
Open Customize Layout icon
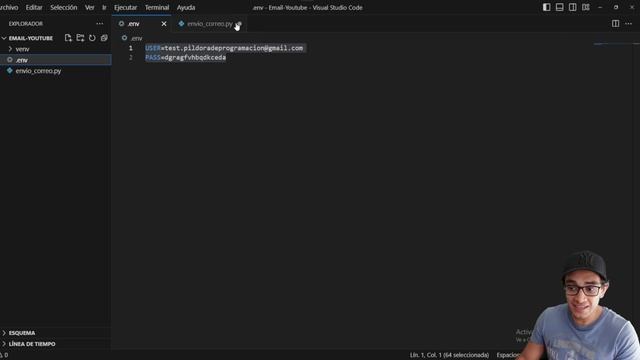pyautogui.click(x=586, y=7)
